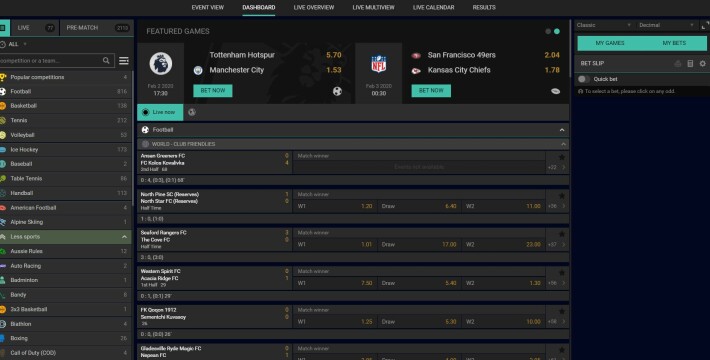Viewport: 710px width, 360px height.
Task: Open Aussie Rules in the sports list
Action: [x=66, y=251]
